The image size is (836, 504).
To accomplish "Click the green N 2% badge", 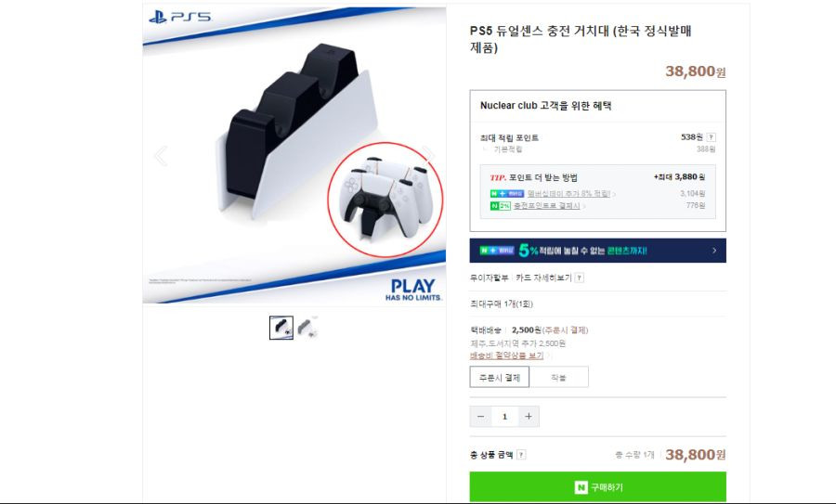I will point(500,206).
